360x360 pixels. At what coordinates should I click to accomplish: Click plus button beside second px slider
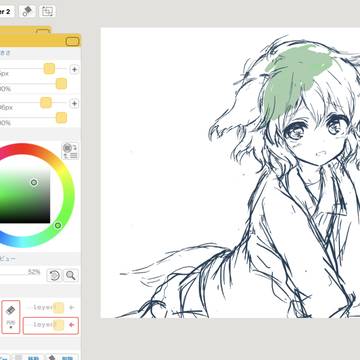74,103
